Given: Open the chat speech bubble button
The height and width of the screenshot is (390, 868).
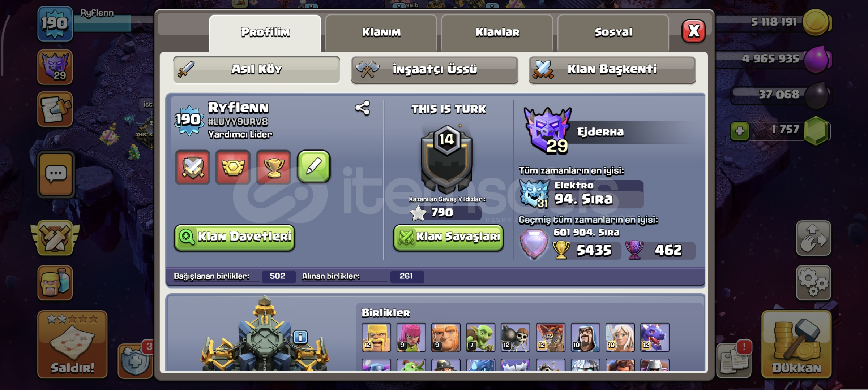Looking at the screenshot, I should (x=55, y=175).
